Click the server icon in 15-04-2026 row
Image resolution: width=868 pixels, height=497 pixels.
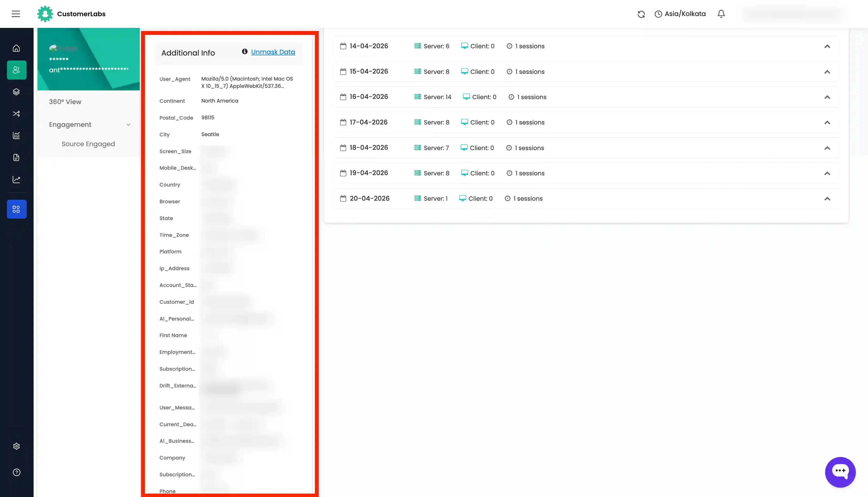click(x=417, y=71)
